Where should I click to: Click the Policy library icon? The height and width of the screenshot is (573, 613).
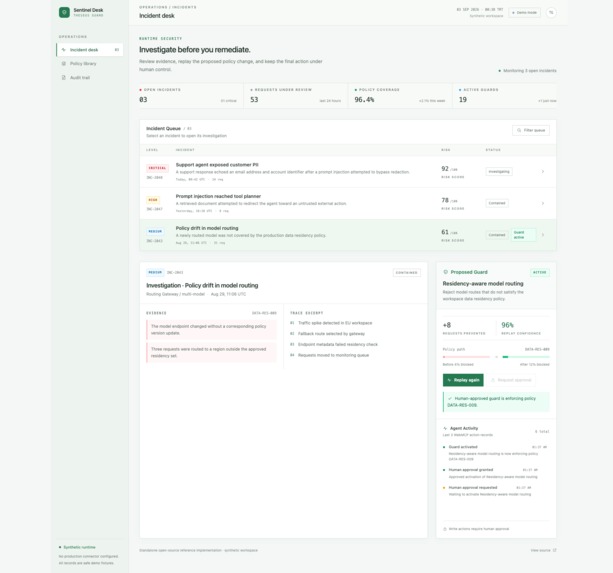click(64, 63)
